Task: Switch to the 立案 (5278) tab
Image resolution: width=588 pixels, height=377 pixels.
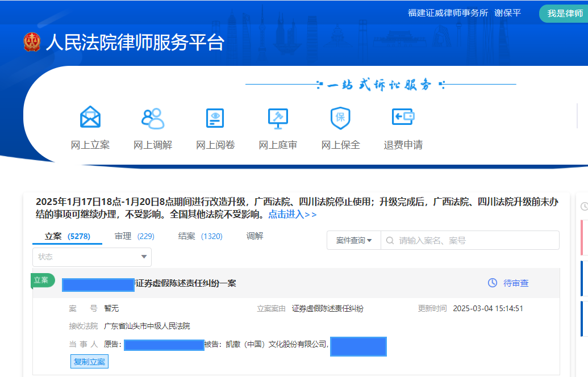Action: pos(68,236)
